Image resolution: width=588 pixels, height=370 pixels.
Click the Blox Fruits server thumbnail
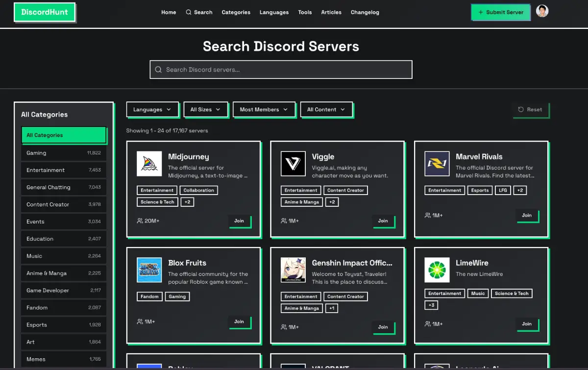coord(149,270)
